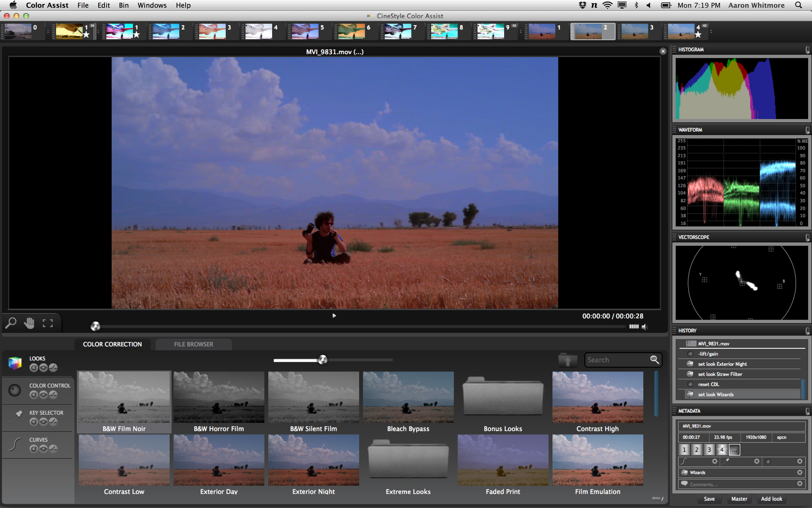
Task: Click the Add look button
Action: 771,499
